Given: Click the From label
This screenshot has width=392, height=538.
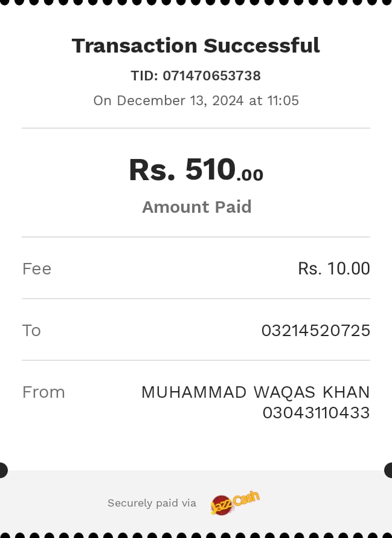Looking at the screenshot, I should [x=43, y=392].
